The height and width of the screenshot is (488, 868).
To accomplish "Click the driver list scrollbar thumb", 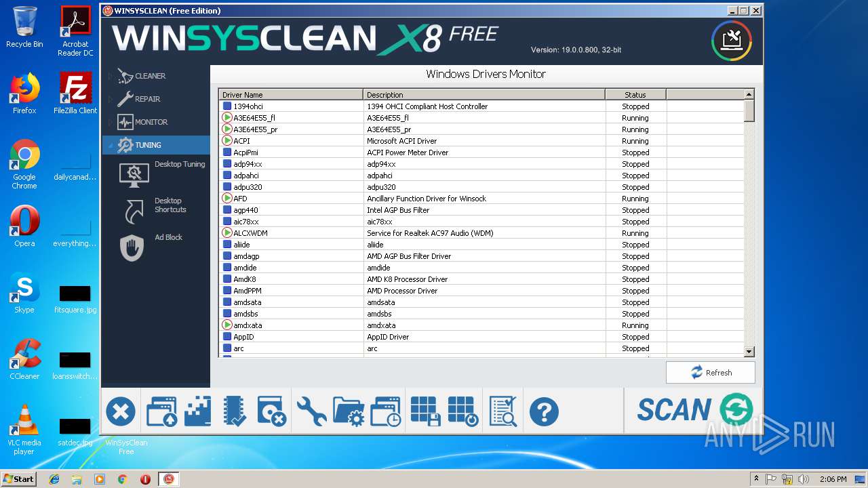I will [x=749, y=110].
